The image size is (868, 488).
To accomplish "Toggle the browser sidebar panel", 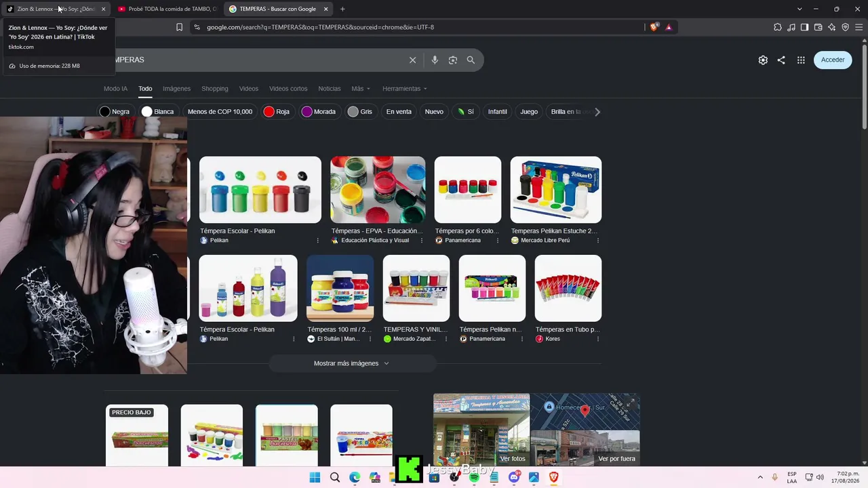I will click(x=805, y=27).
